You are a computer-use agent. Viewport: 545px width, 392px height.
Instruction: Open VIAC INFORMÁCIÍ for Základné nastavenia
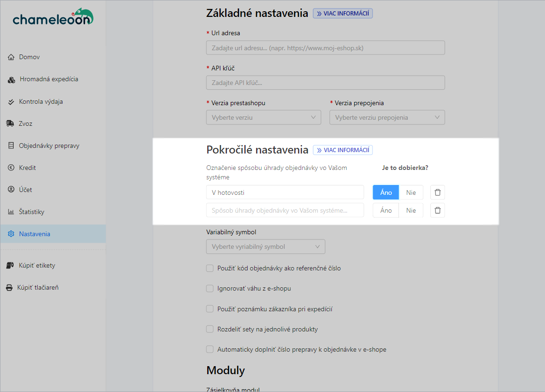pos(343,13)
